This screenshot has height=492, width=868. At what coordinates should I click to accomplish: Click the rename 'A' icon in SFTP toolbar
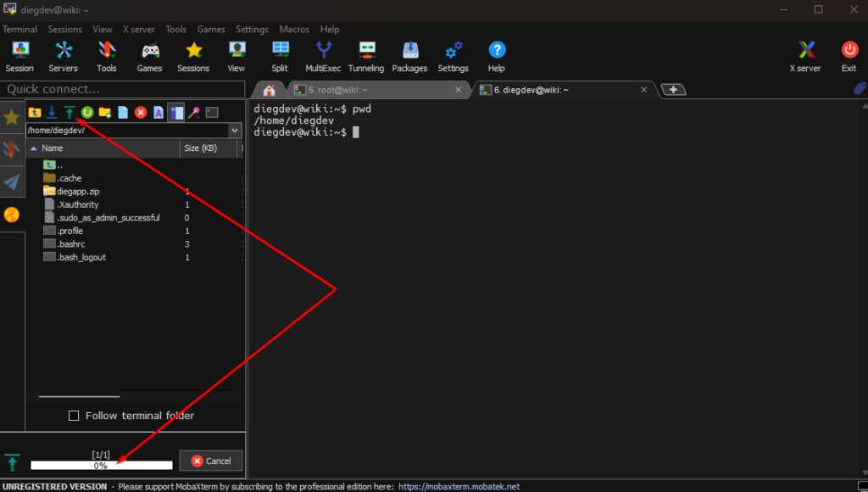159,113
